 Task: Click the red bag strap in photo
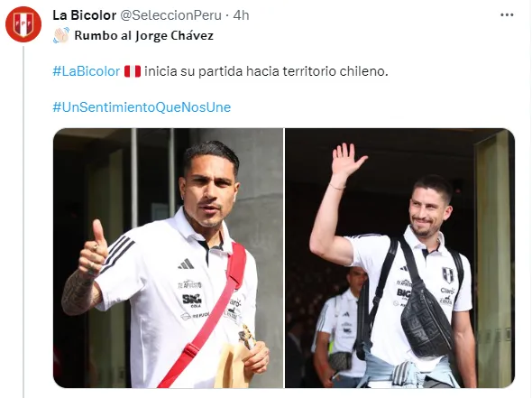pos(207,316)
